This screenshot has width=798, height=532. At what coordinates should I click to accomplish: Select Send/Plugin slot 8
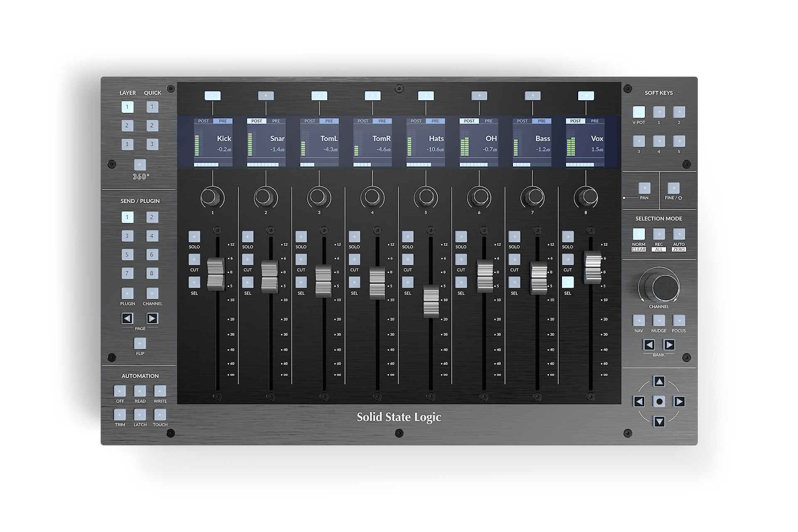coord(152,273)
